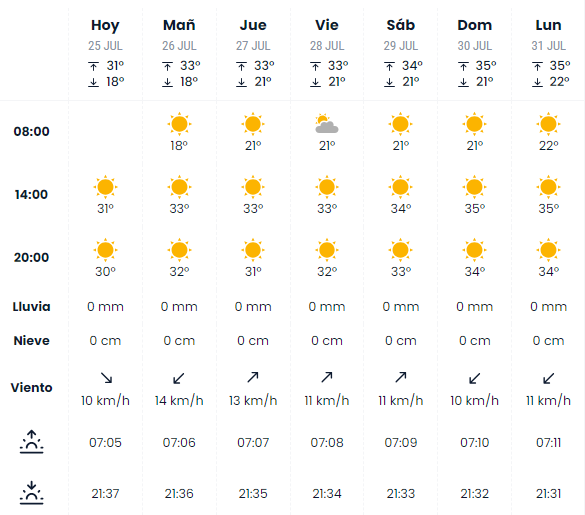Click the sun icon for Hoy at 14:00
Viewport: 585px width, 515px height.
click(x=105, y=187)
